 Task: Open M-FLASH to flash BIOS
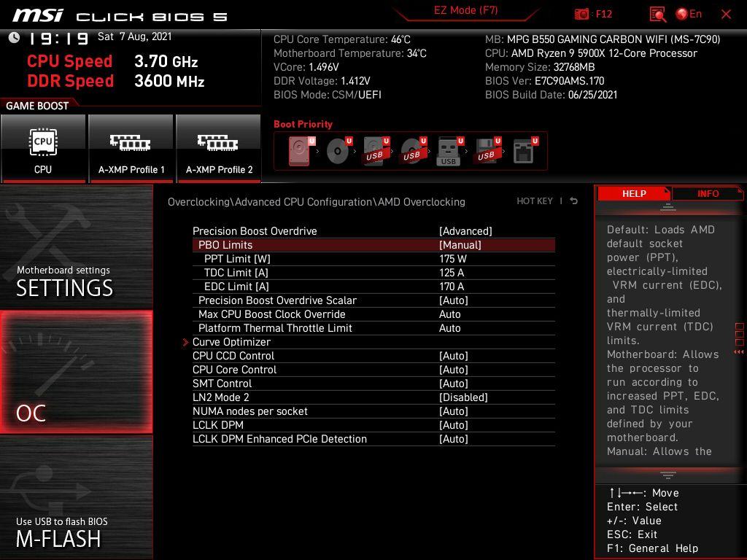(x=76, y=498)
